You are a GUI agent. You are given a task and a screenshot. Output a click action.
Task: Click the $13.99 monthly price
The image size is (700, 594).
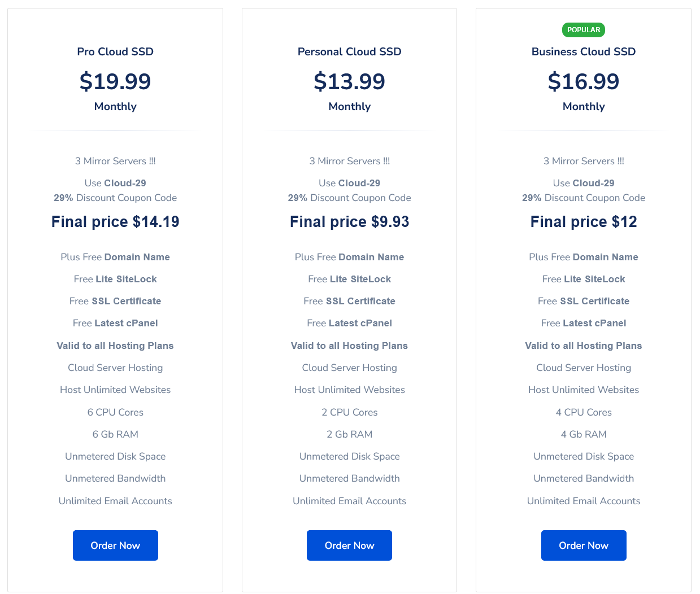click(x=349, y=81)
